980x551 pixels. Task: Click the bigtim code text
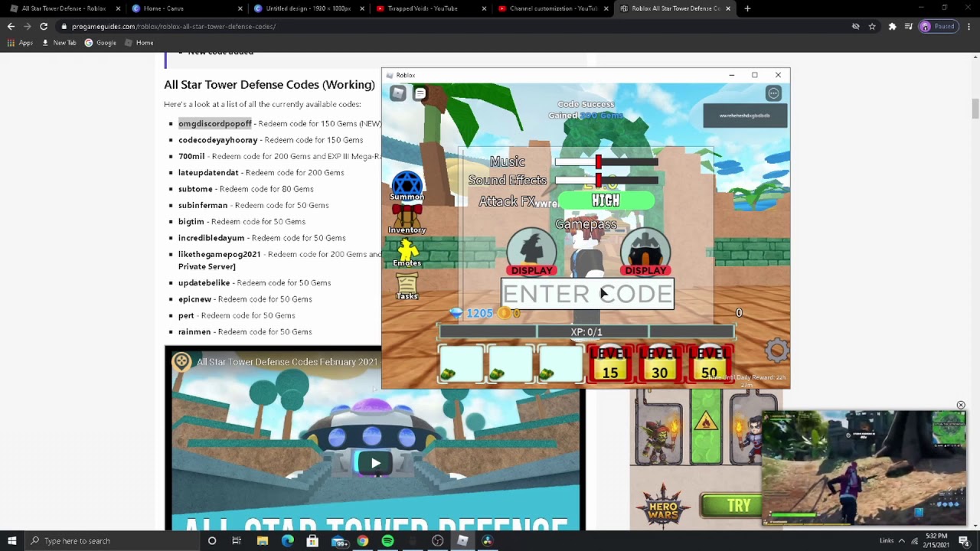pos(191,222)
